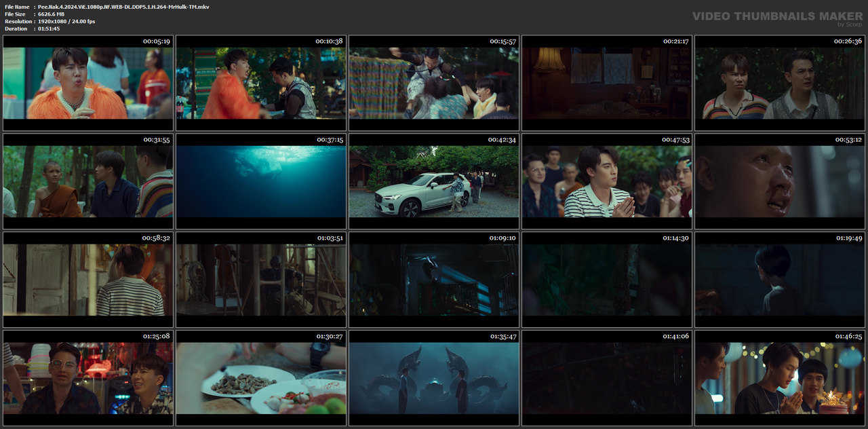Screen dimensions: 868x429
Task: Click the 00:15:57 frame thumbnail
Action: pos(434,83)
